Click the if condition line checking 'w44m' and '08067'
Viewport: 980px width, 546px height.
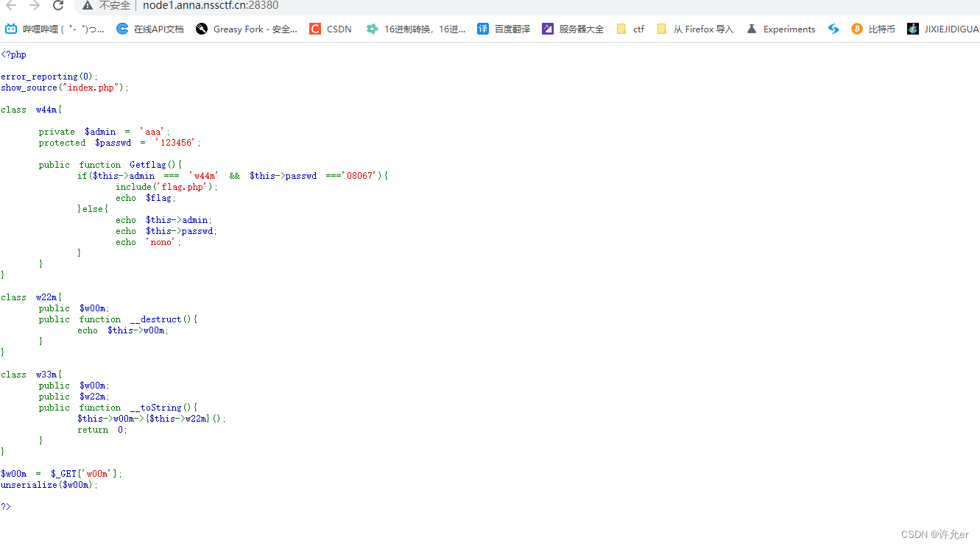click(233, 176)
